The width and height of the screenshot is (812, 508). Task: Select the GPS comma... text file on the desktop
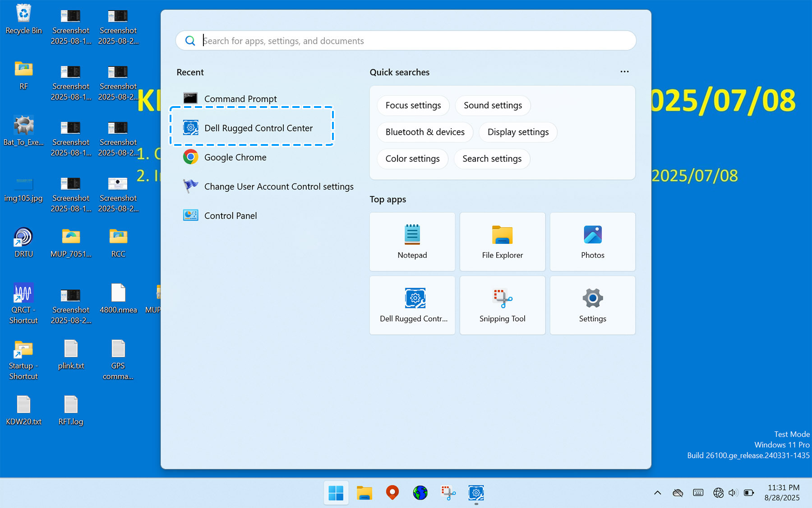(118, 360)
